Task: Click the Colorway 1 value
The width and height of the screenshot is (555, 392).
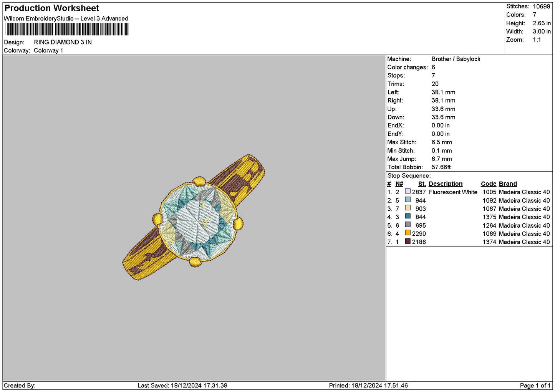Action: pyautogui.click(x=48, y=51)
